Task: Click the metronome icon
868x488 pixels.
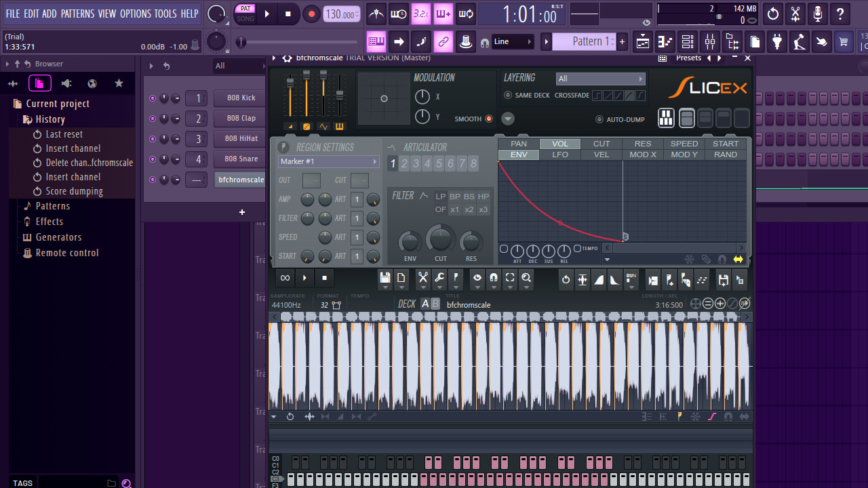Action: tap(376, 14)
